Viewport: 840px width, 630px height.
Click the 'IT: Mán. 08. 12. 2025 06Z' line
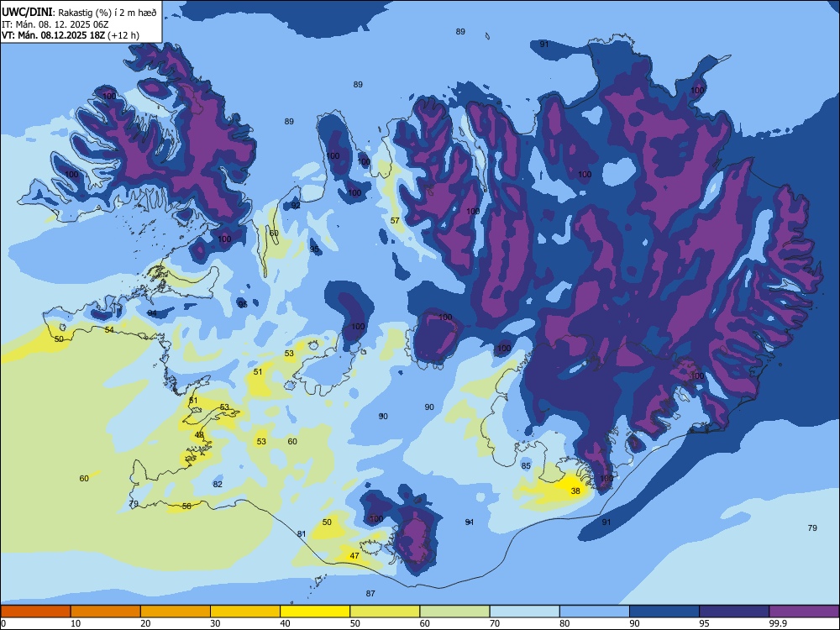[55, 24]
